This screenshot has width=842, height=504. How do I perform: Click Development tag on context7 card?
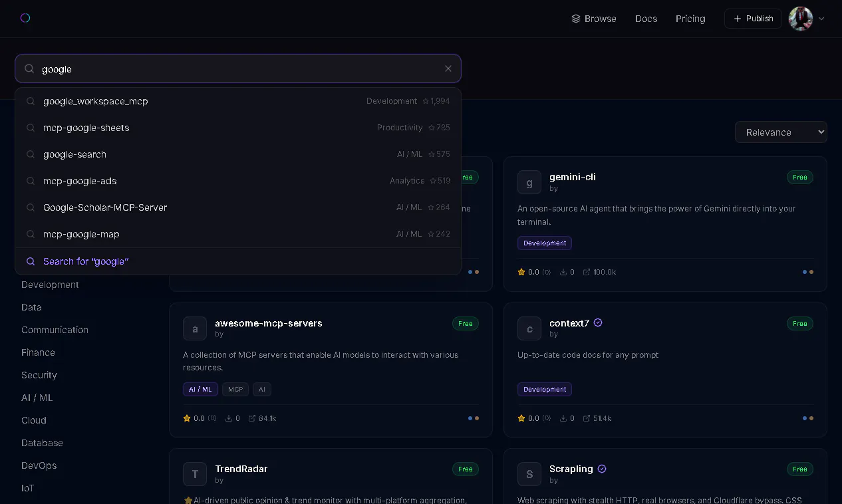(545, 390)
